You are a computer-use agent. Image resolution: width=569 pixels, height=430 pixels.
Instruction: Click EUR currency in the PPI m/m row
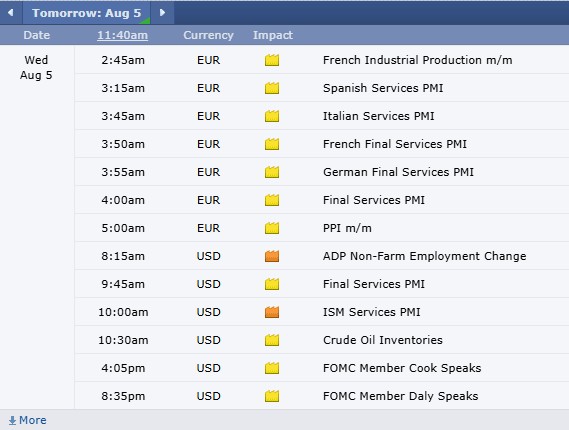pos(209,228)
